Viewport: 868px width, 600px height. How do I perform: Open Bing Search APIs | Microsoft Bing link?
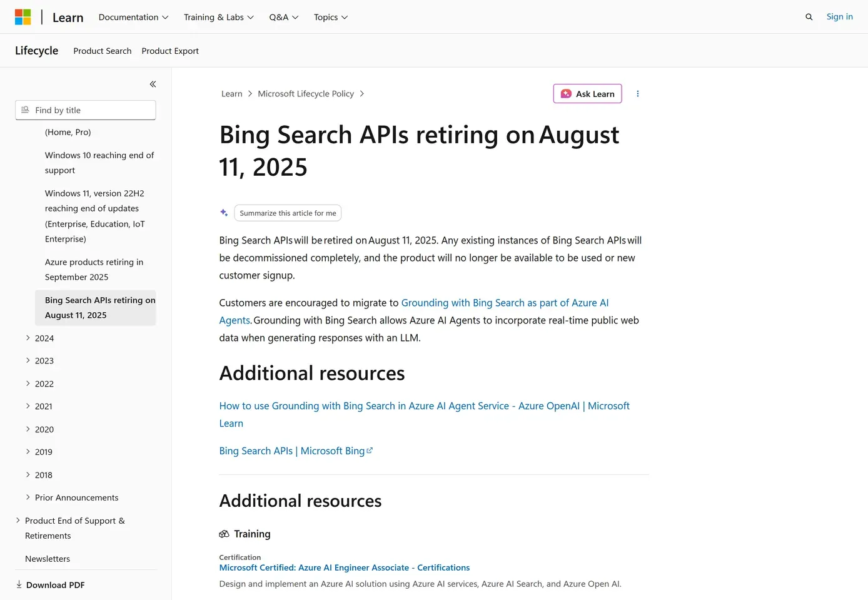click(x=296, y=450)
